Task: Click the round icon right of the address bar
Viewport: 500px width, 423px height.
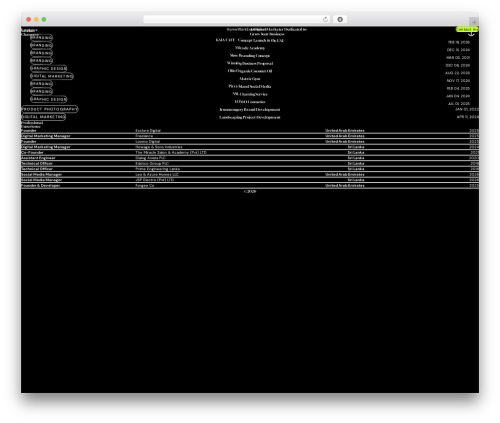Action: coord(340,19)
